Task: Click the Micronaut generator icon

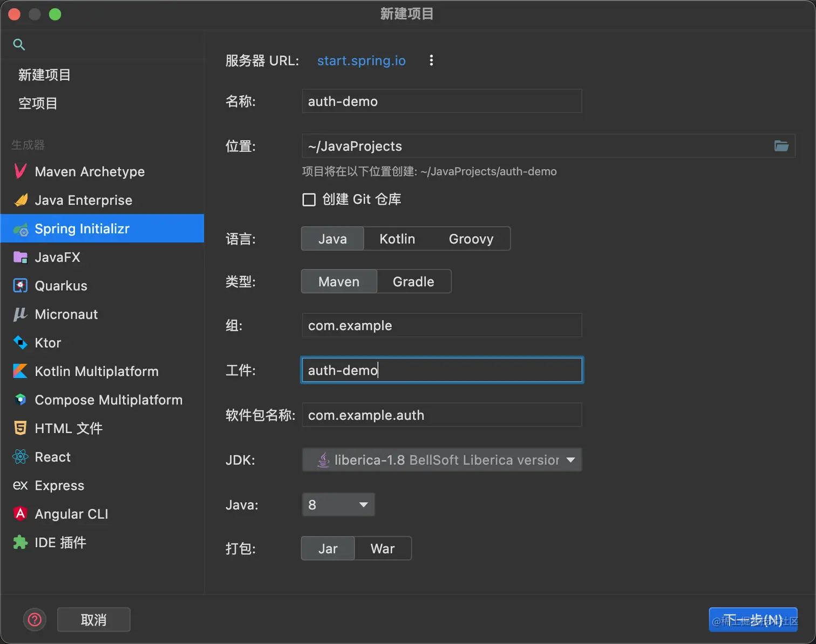Action: tap(21, 314)
